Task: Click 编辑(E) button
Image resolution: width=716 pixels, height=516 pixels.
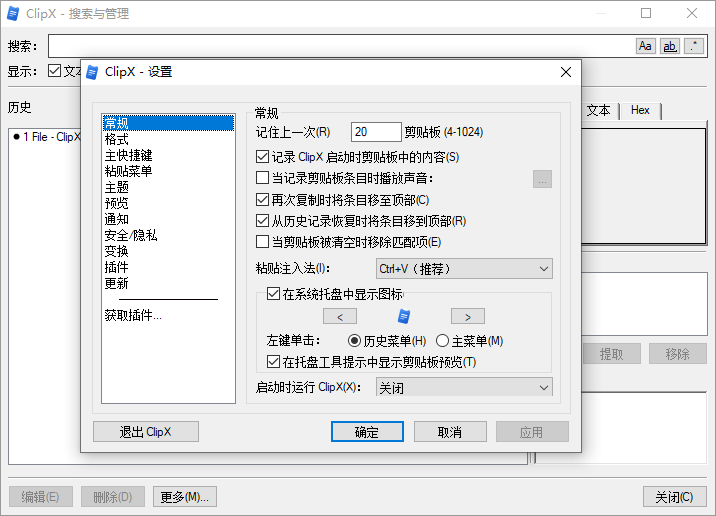Action: pos(41,496)
